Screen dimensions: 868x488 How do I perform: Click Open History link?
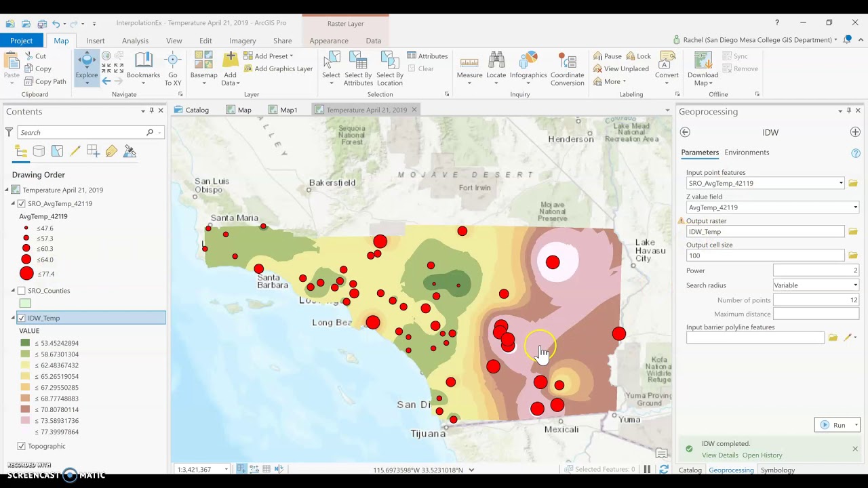(762, 455)
